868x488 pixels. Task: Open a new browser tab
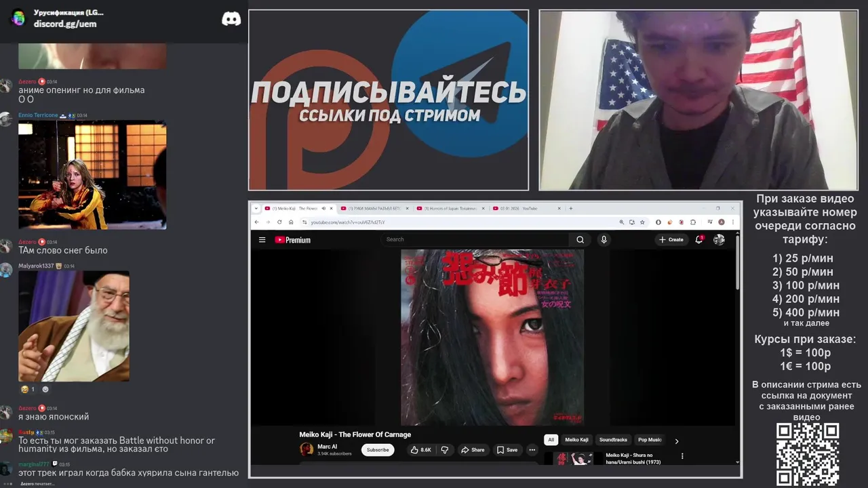point(571,208)
